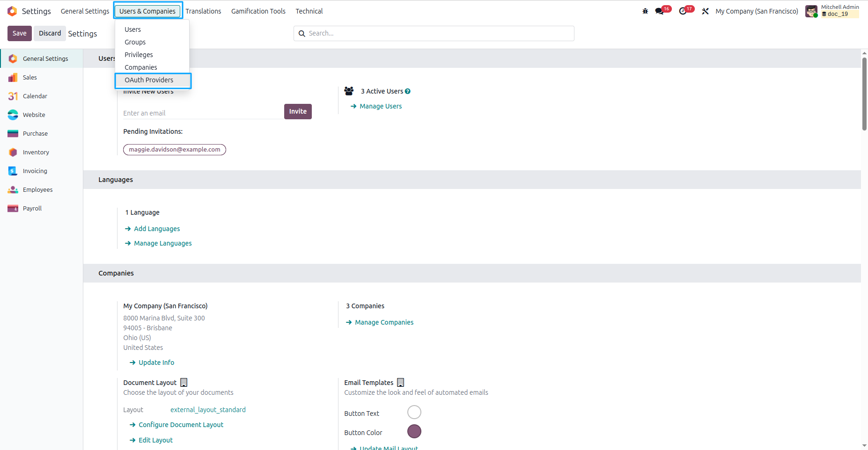868x450 pixels.
Task: Click the Odoo Settings home logo
Action: coord(12,11)
